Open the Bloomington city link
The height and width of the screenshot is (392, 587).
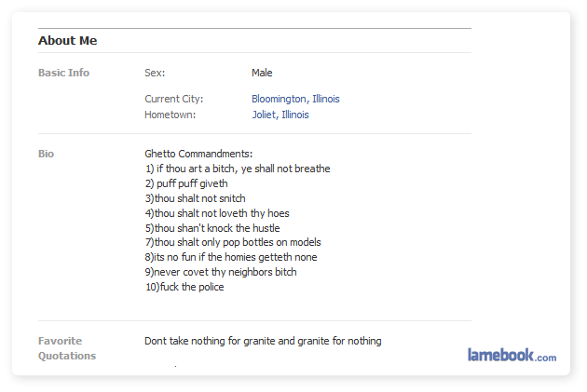coord(278,99)
